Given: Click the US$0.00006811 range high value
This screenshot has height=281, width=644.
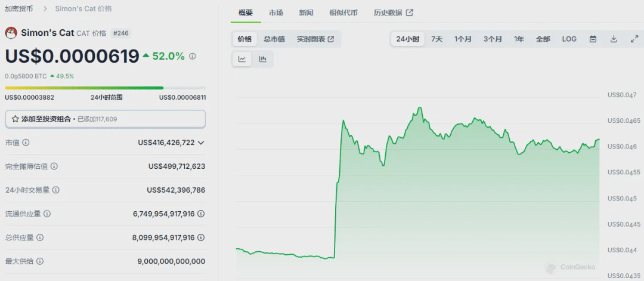Looking at the screenshot, I should coord(183,97).
